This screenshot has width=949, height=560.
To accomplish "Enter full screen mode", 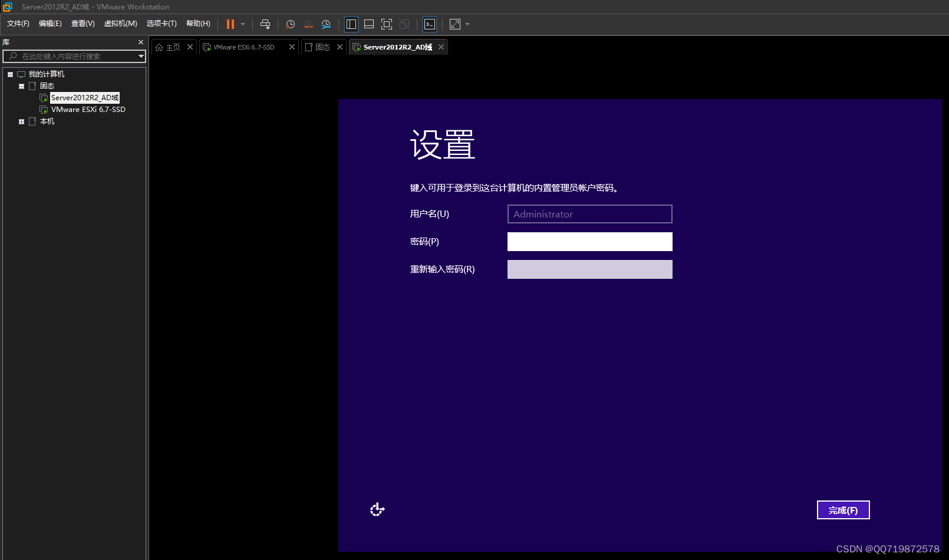I will click(x=387, y=24).
